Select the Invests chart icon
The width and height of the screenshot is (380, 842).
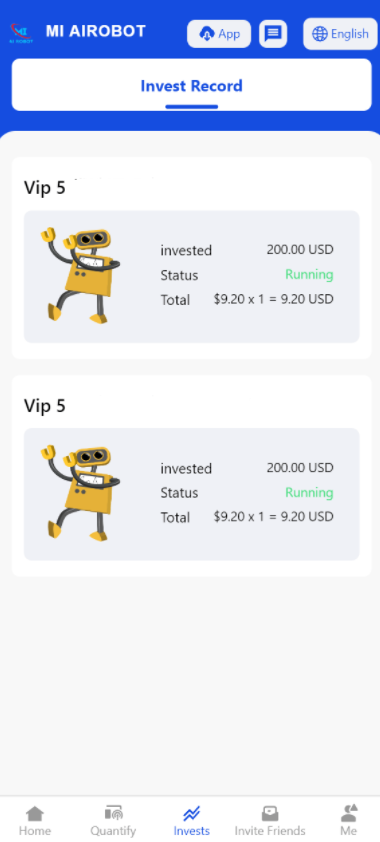tap(192, 814)
